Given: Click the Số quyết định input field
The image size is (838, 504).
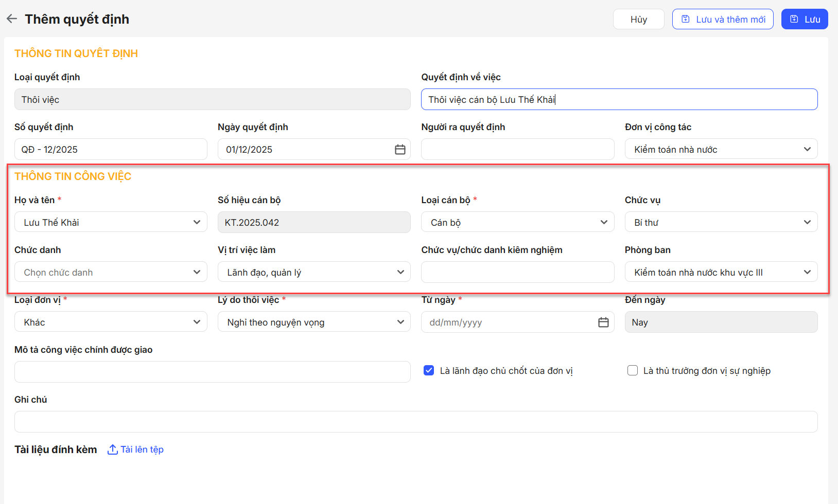Looking at the screenshot, I should pyautogui.click(x=111, y=150).
